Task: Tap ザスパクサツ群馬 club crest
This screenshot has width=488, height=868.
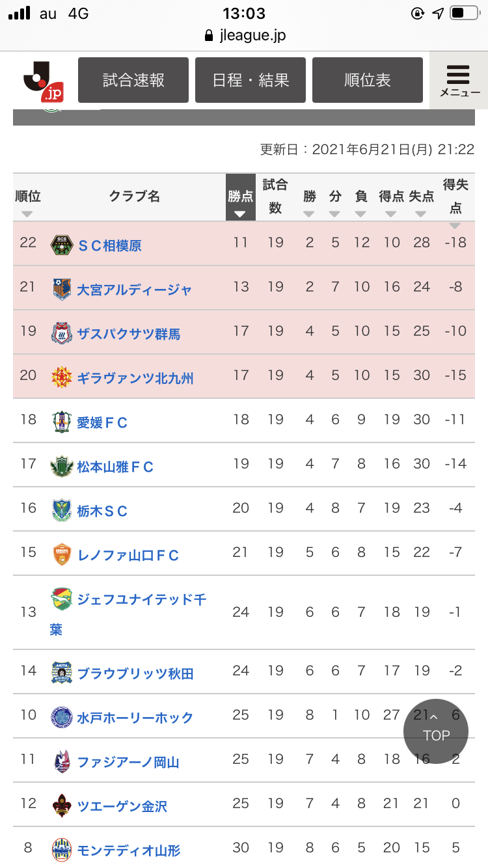Action: click(61, 334)
